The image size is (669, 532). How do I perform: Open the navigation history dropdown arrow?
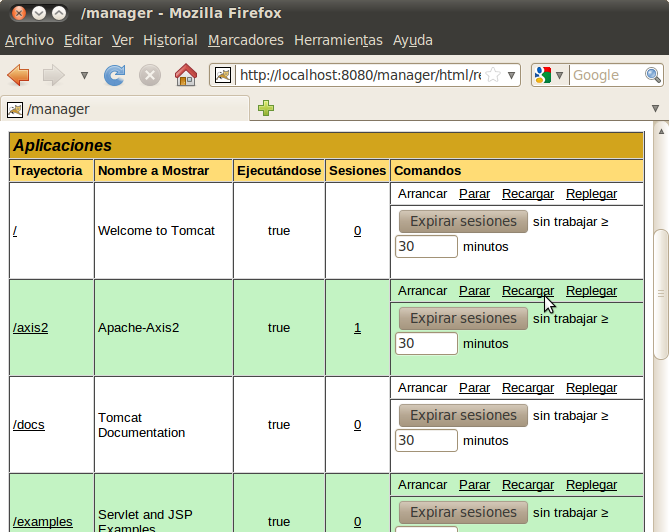(84, 76)
